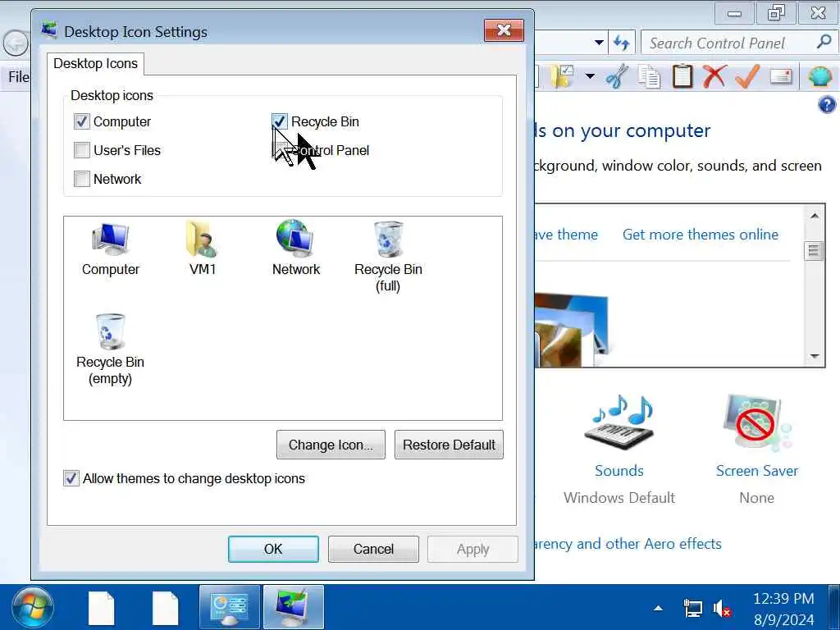Click the search magnifier icon
Image resolution: width=840 pixels, height=630 pixels.
point(824,42)
